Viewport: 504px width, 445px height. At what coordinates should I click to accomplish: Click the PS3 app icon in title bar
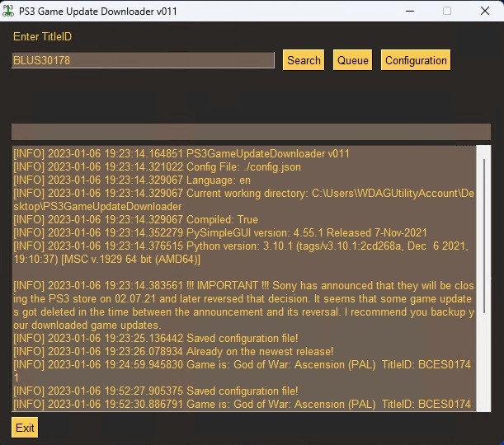point(8,11)
